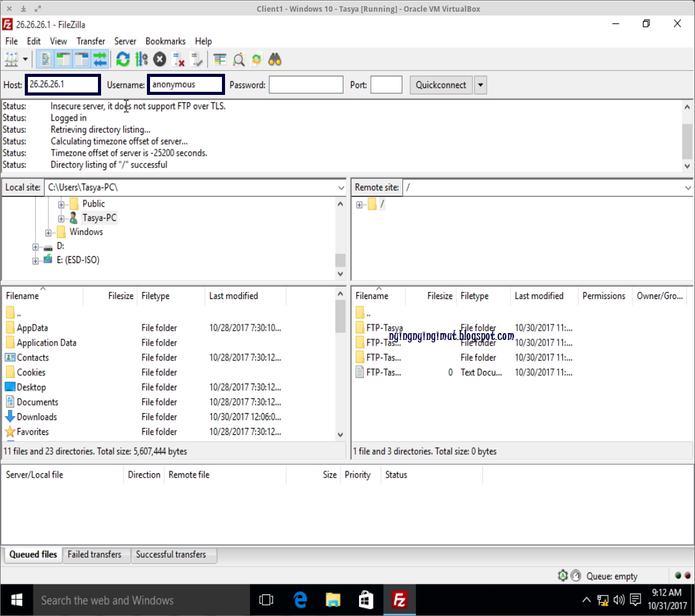This screenshot has height=616, width=695.
Task: Toggle the local directory tree pane
Action: [x=63, y=59]
